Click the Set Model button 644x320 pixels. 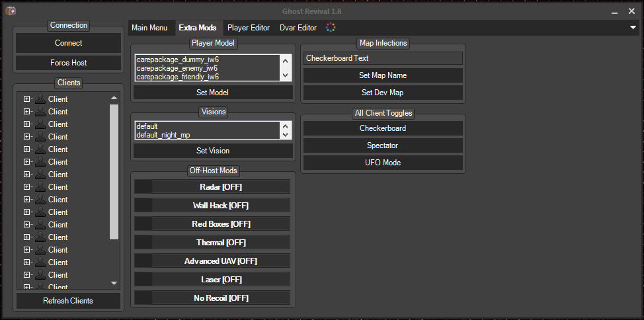pos(212,93)
